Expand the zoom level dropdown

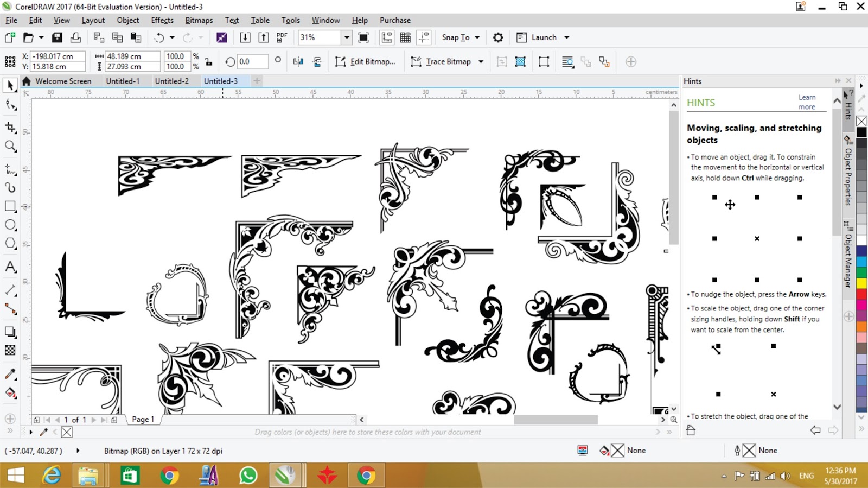[346, 37]
